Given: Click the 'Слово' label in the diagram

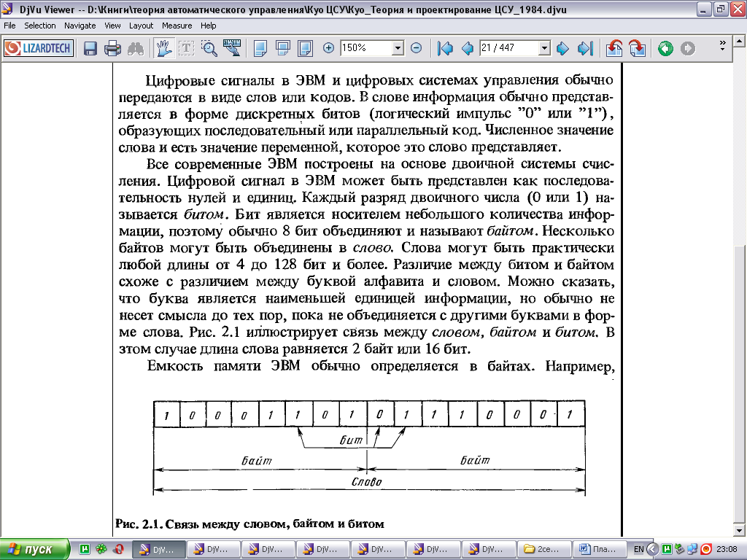Looking at the screenshot, I should coord(367,482).
